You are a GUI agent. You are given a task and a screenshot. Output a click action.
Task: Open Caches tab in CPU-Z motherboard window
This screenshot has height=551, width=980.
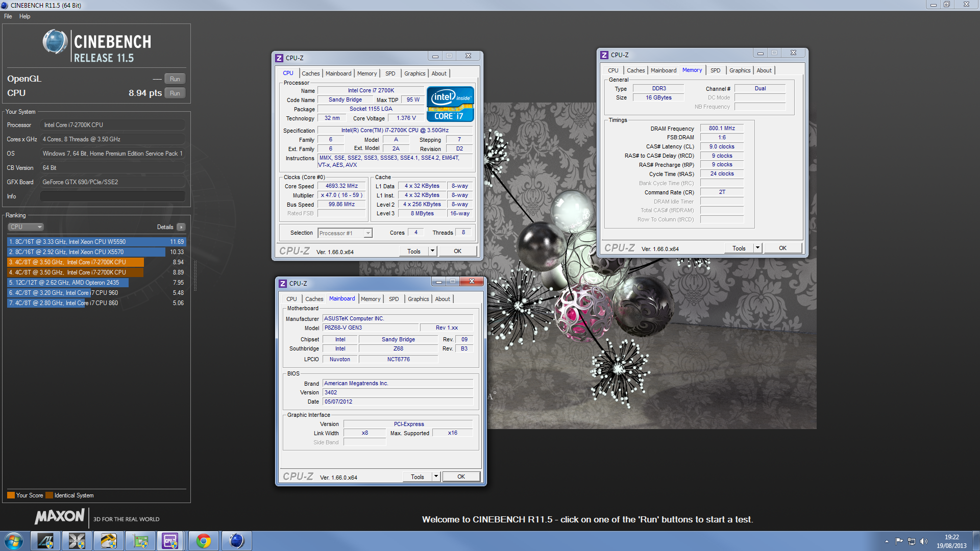[x=314, y=299]
